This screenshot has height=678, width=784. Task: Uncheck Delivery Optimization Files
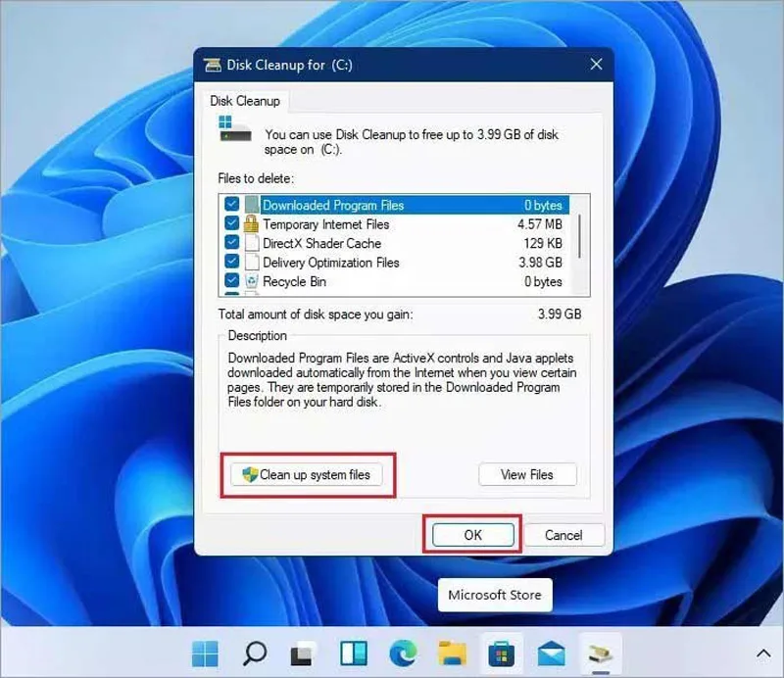tap(231, 261)
